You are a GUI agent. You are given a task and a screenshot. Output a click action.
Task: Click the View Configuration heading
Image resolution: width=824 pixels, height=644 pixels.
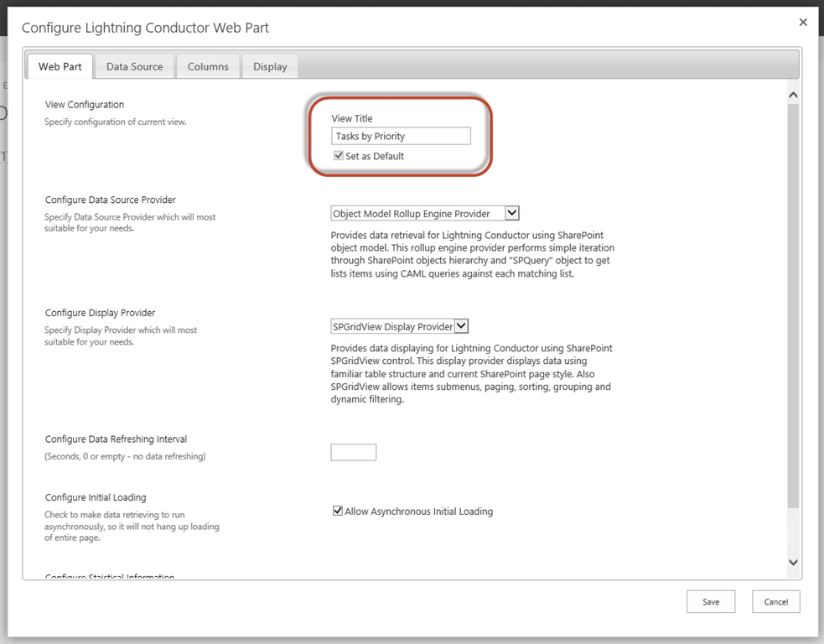click(85, 105)
